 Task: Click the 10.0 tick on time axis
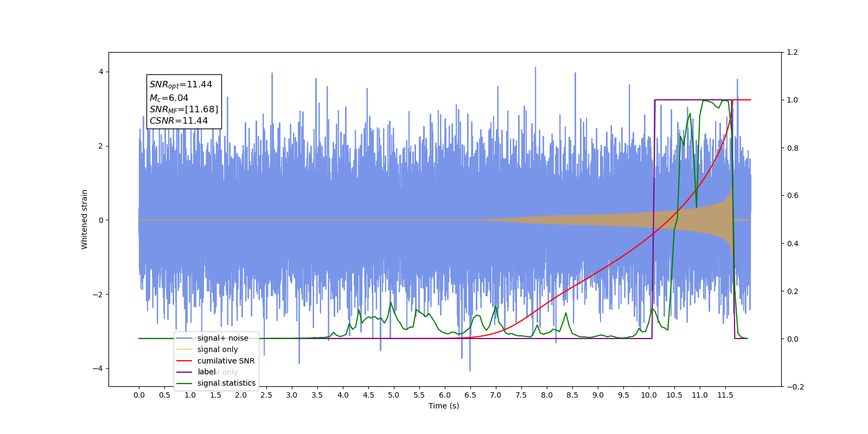coord(649,395)
